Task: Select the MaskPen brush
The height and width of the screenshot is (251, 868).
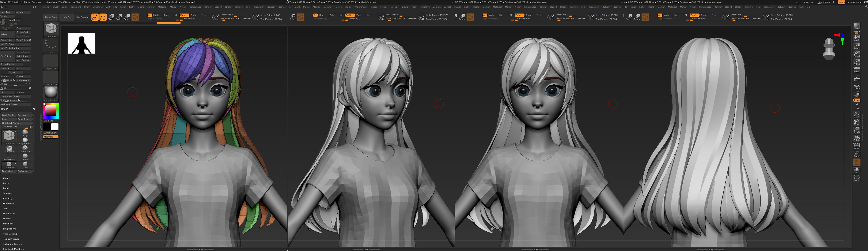Action: (x=9, y=149)
